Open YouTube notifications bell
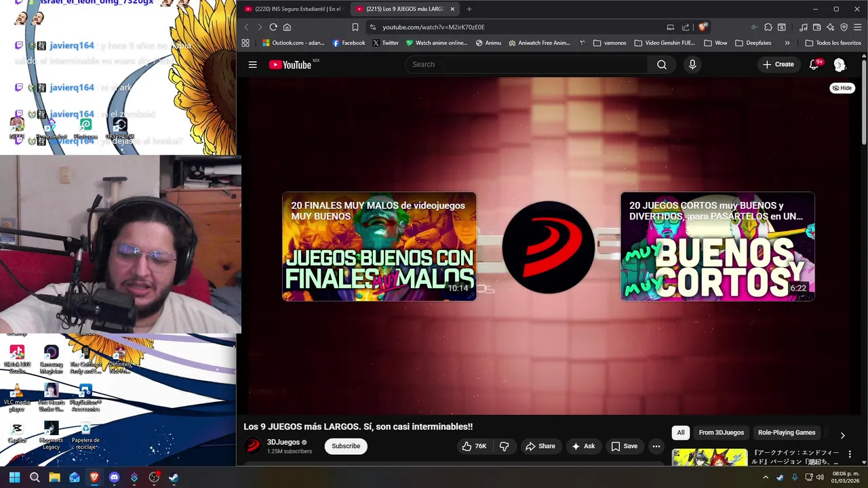 pos(814,64)
